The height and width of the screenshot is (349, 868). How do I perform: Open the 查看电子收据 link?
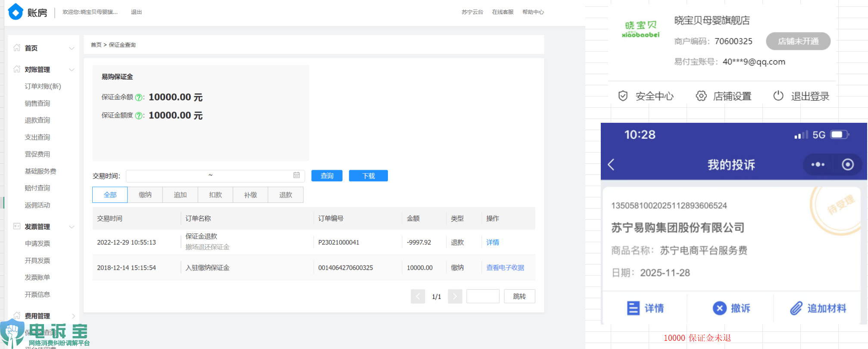coord(505,268)
